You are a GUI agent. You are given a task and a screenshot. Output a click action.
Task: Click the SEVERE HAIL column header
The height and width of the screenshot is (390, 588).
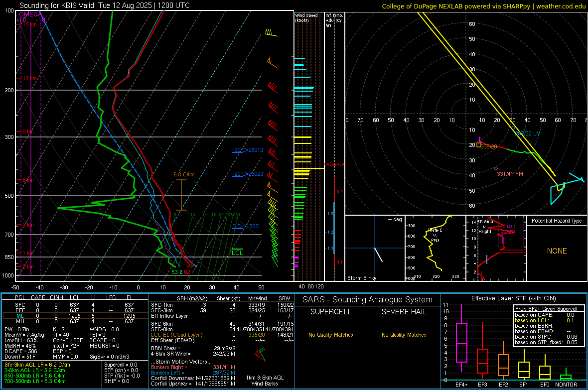[404, 312]
